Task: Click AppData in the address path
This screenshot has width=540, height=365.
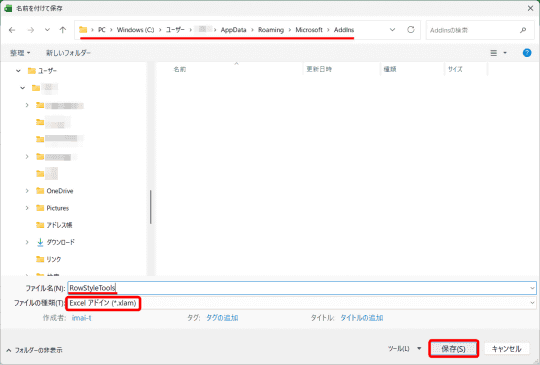Action: pyautogui.click(x=233, y=30)
